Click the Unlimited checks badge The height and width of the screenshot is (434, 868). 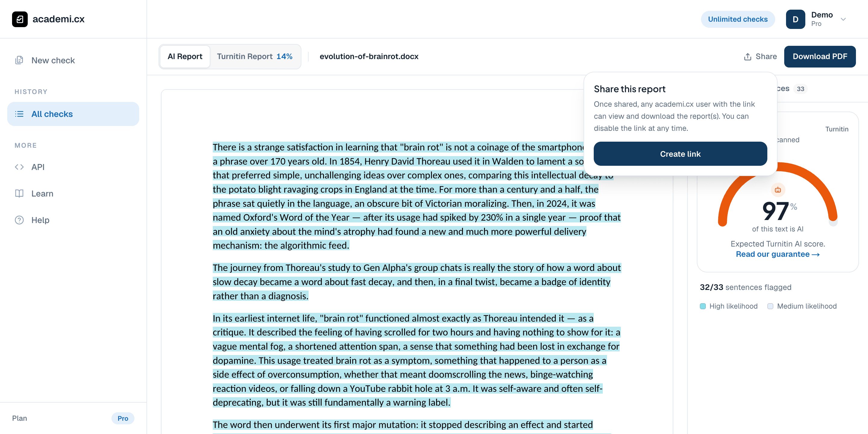click(737, 19)
